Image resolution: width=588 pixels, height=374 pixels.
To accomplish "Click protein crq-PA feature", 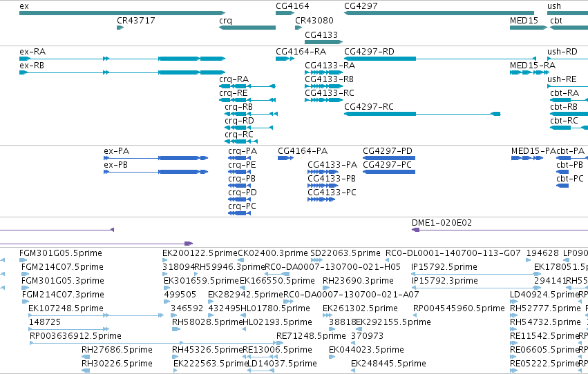I will tap(239, 158).
